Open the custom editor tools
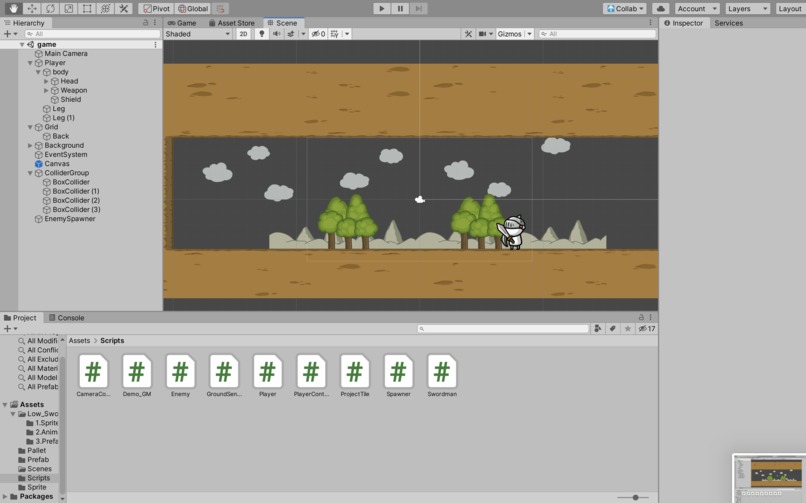This screenshot has height=503, width=806. (123, 8)
